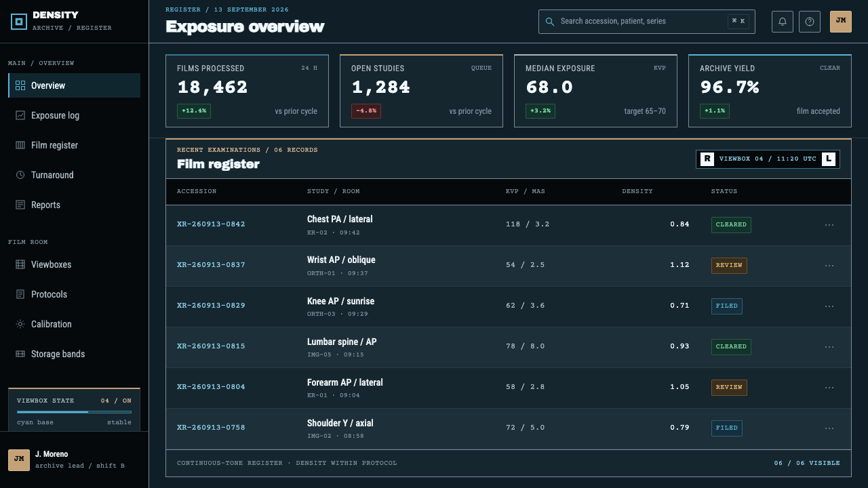Open accession link XR-260913-0815
868x488 pixels.
point(211,346)
